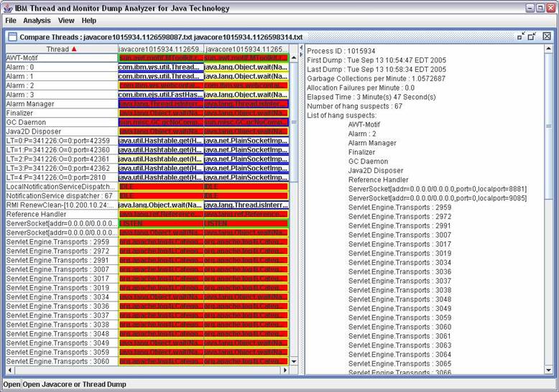Click Alarm : 0 first dump cell com.ibm.ws.util.Thread
Screen dimensions: 559x392
(x=161, y=67)
